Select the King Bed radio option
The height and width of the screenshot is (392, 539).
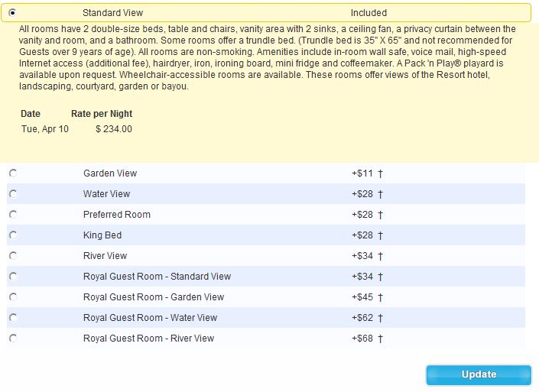pyautogui.click(x=13, y=235)
